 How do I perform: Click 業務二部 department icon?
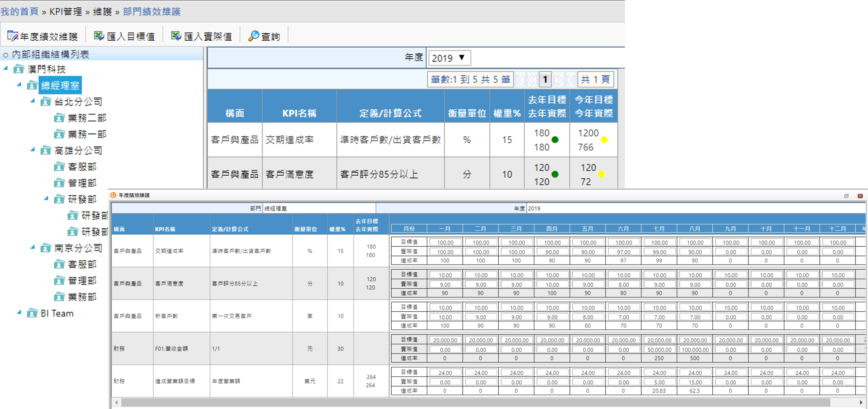point(59,118)
